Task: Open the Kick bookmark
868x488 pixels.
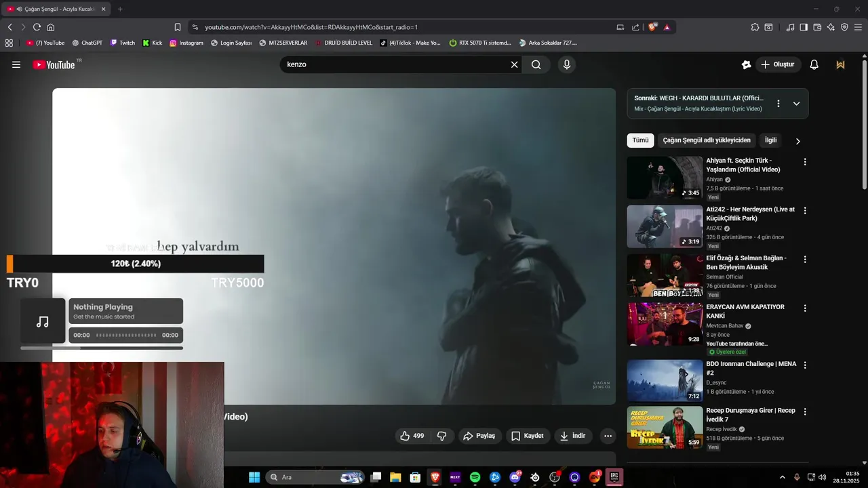Action: point(153,43)
